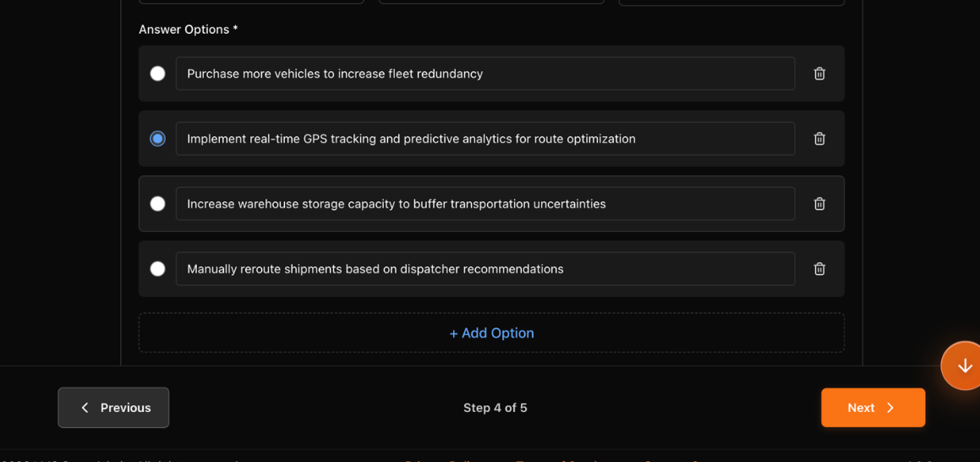The width and height of the screenshot is (980, 462).
Task: Edit the 'Manually reroute shipments' text field
Action: tap(485, 269)
